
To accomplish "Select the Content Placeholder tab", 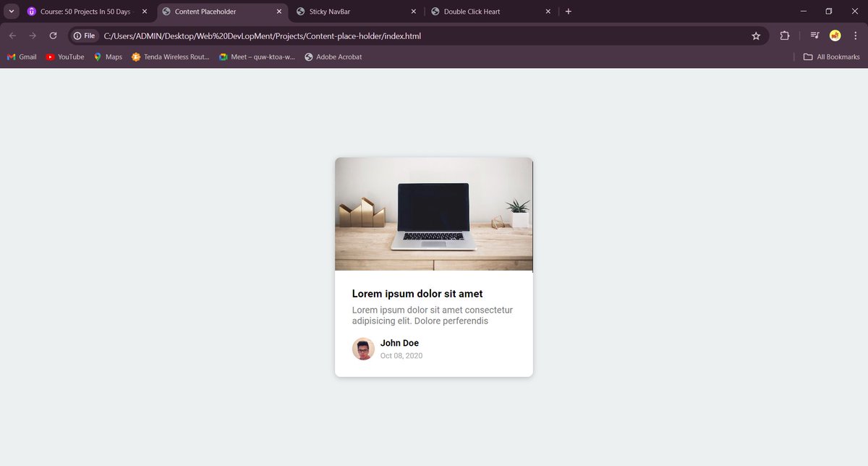I will click(x=222, y=12).
